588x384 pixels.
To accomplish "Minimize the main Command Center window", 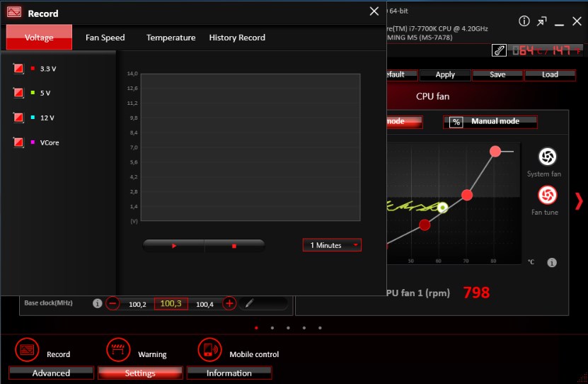I will pos(559,24).
